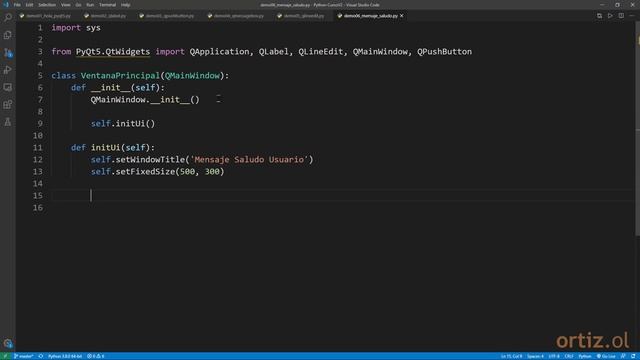The image size is (640, 360).
Task: Open the Run menu
Action: point(90,5)
